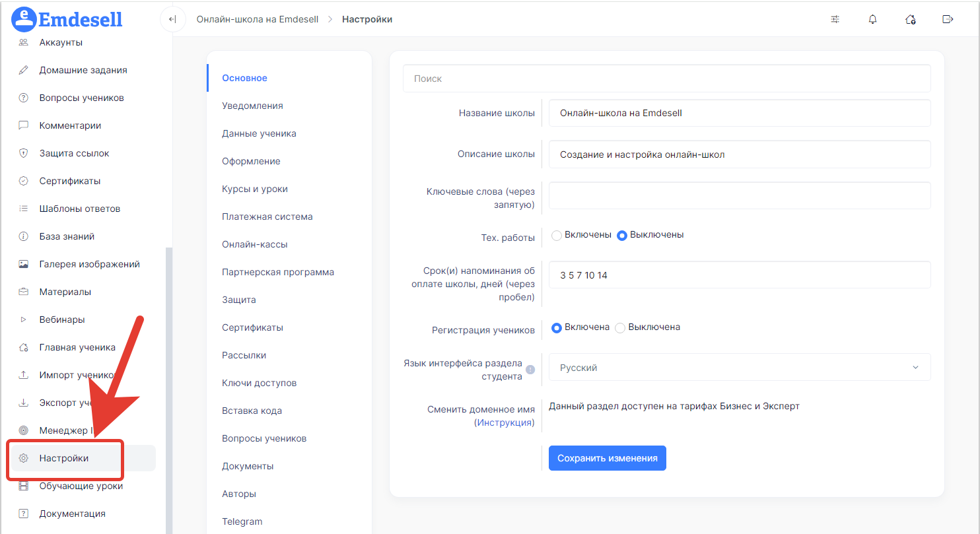Open the Онлайн-кассы settings tab
This screenshot has width=980, height=534.
coord(255,244)
